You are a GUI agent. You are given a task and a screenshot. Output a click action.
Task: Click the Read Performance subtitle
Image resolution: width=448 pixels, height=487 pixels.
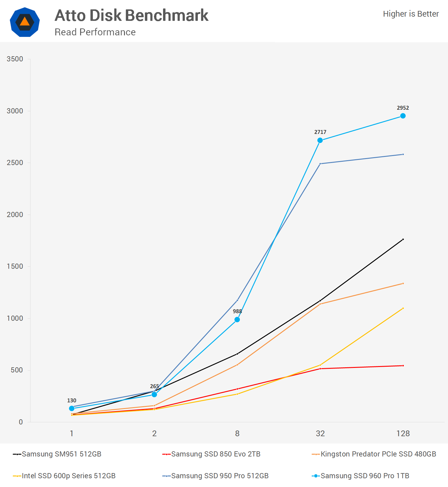click(x=95, y=32)
